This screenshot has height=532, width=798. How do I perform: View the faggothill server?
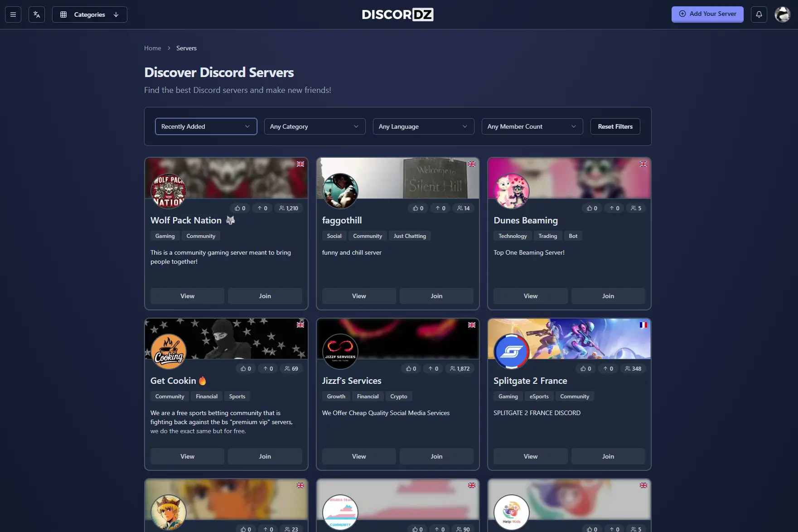(359, 296)
